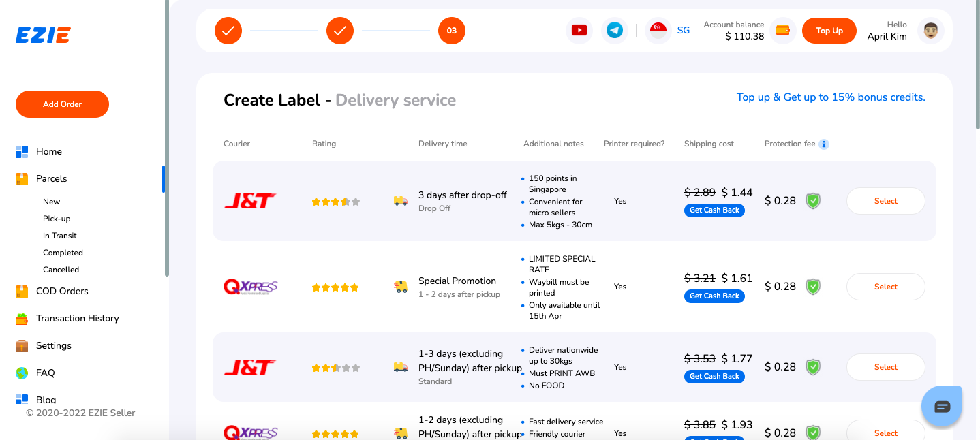Click the Telegram icon in header
Viewport: 980px width, 440px height.
[615, 31]
